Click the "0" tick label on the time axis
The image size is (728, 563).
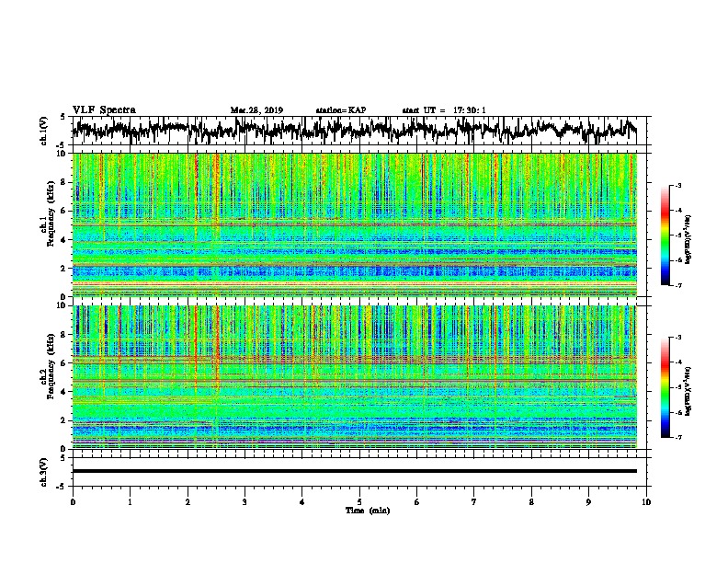[x=73, y=502]
